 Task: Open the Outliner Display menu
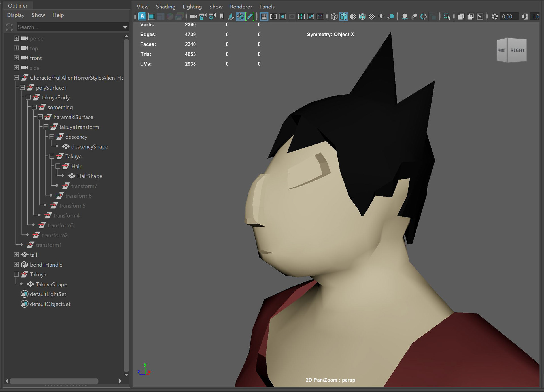16,15
